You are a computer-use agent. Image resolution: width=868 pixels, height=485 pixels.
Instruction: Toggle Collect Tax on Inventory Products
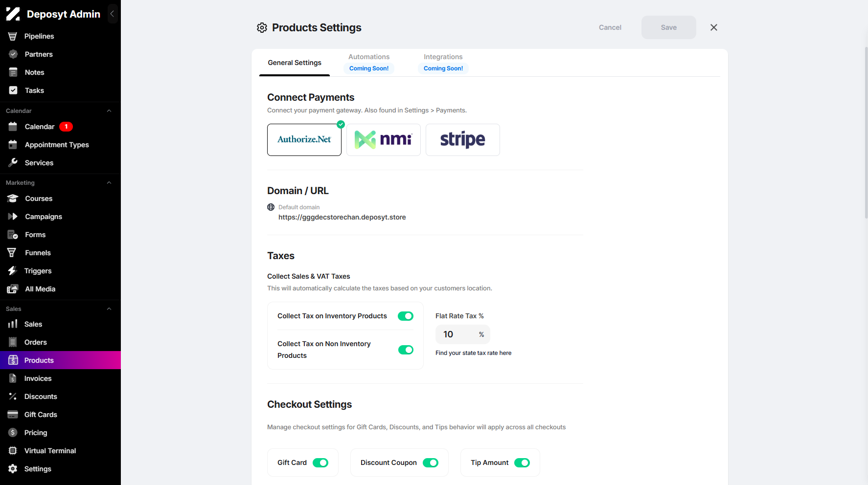[x=406, y=316]
